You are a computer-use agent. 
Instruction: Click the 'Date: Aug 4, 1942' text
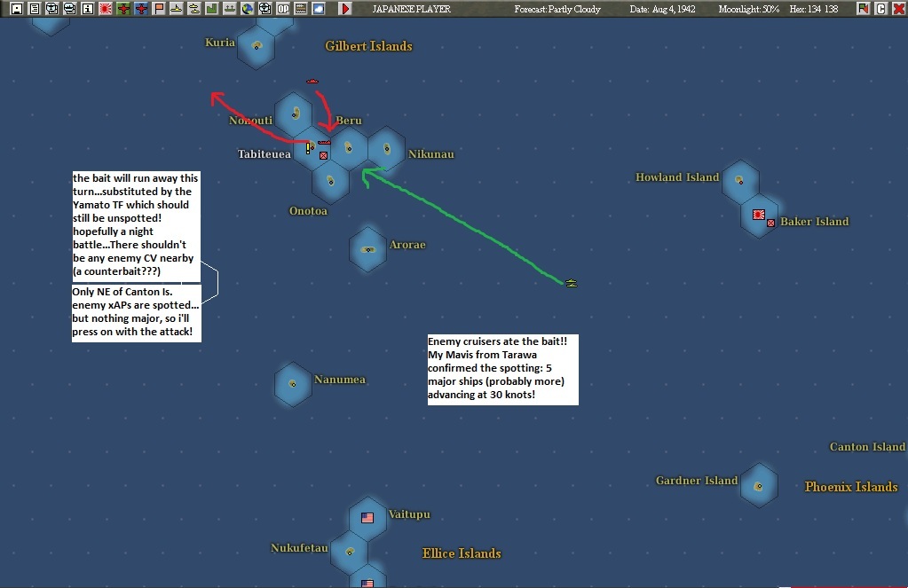coord(662,9)
